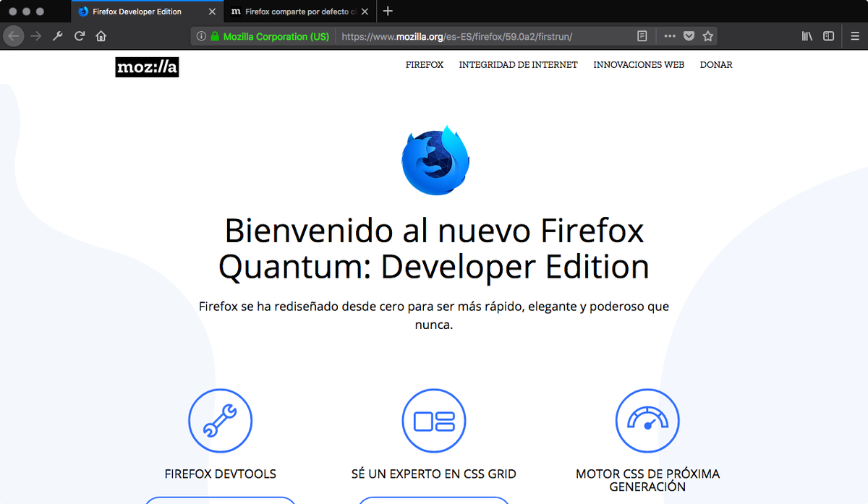Go to the home page icon
Image resolution: width=868 pixels, height=504 pixels.
101,36
